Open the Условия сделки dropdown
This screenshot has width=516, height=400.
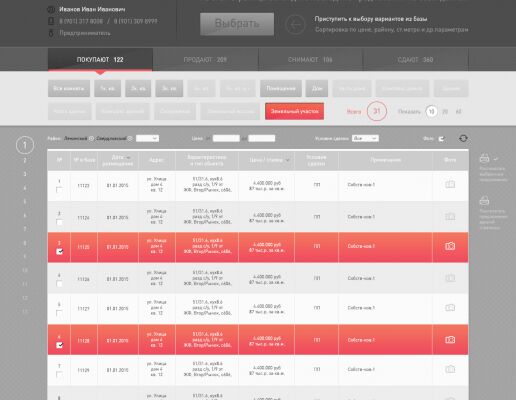click(x=365, y=138)
